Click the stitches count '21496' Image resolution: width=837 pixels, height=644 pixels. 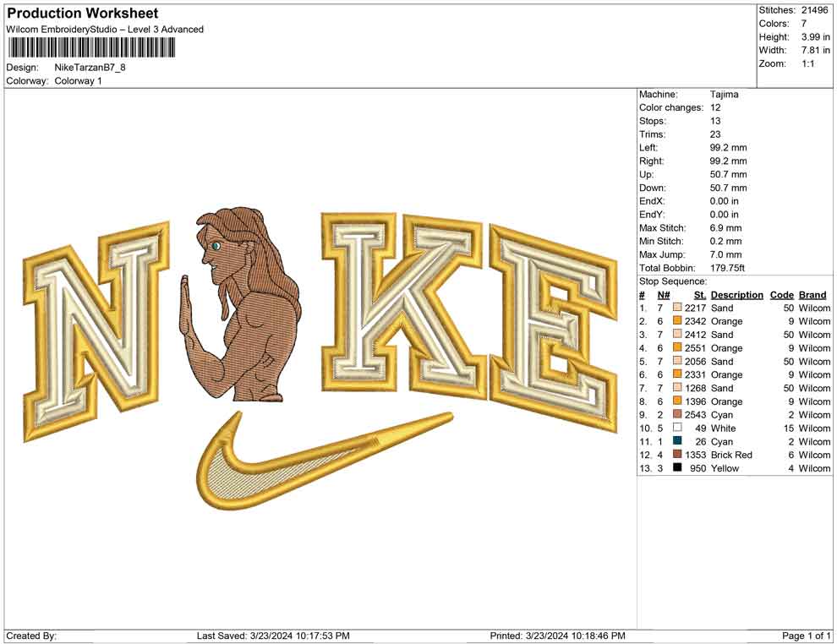(814, 10)
